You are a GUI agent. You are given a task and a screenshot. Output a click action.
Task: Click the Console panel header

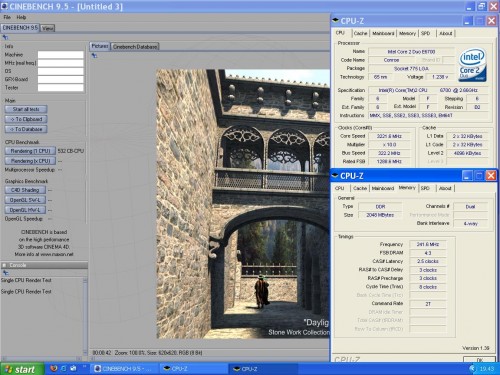click(x=44, y=265)
